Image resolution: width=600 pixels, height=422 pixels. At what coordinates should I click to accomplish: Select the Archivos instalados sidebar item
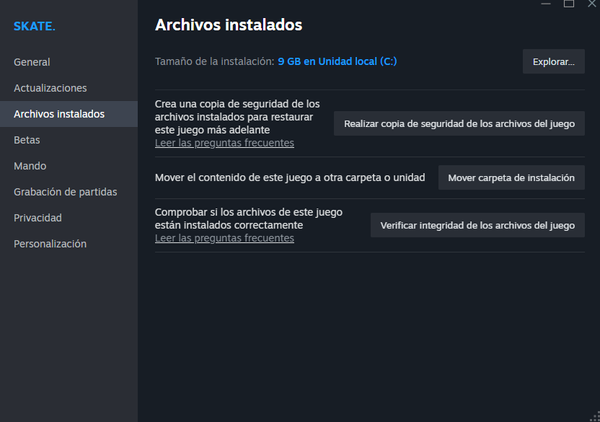pyautogui.click(x=59, y=114)
